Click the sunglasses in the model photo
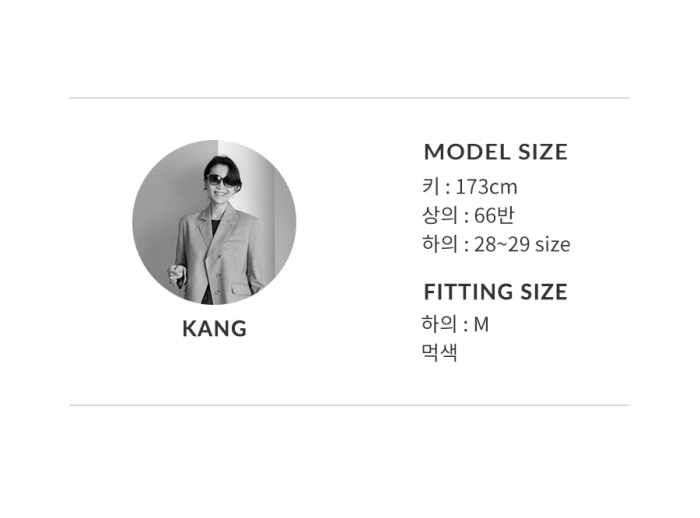 pyautogui.click(x=221, y=180)
